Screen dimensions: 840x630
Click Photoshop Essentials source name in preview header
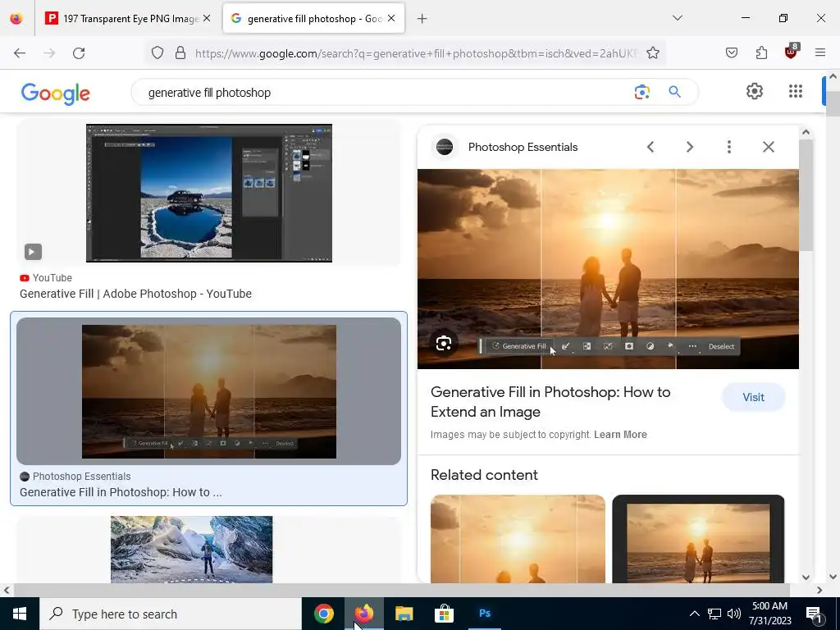point(523,148)
